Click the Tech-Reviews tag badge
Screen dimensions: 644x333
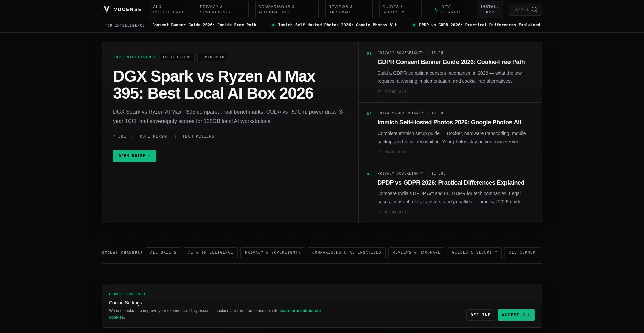(x=177, y=57)
